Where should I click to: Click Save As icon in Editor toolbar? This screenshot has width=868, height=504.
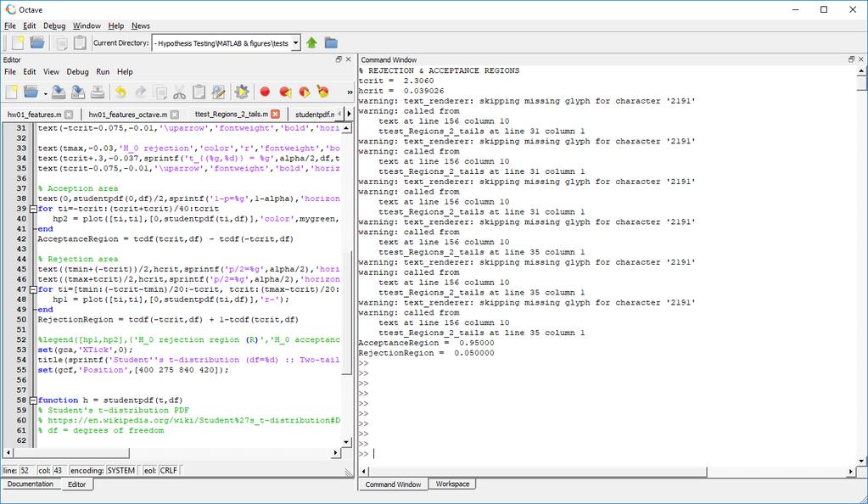coord(77,92)
